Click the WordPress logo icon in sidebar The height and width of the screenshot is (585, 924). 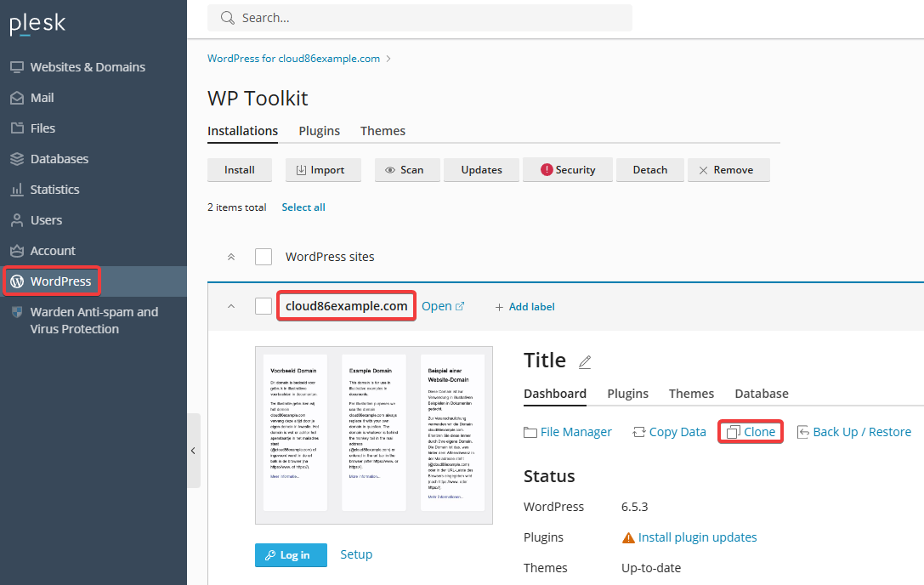click(17, 281)
